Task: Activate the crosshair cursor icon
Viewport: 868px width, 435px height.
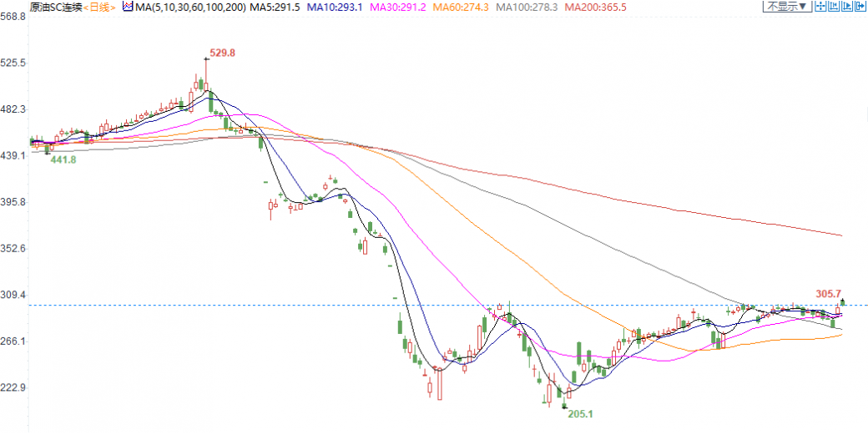Action: coord(821,7)
